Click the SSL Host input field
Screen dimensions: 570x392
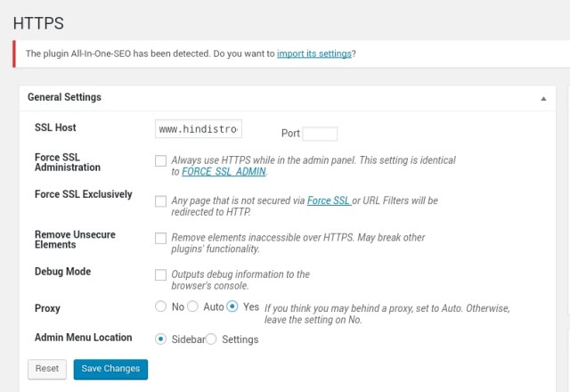[x=199, y=128]
